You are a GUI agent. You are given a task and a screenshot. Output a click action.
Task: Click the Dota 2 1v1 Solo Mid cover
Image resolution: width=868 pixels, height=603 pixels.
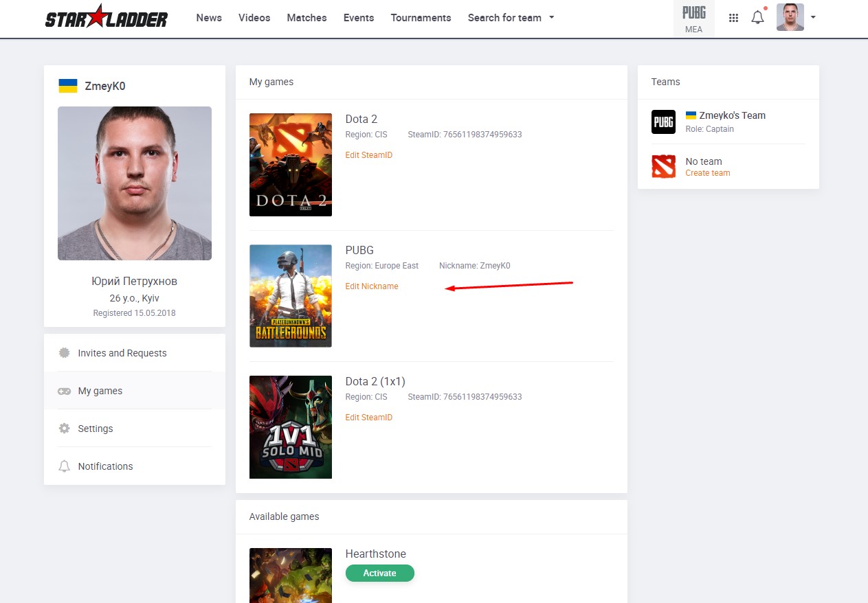point(291,427)
